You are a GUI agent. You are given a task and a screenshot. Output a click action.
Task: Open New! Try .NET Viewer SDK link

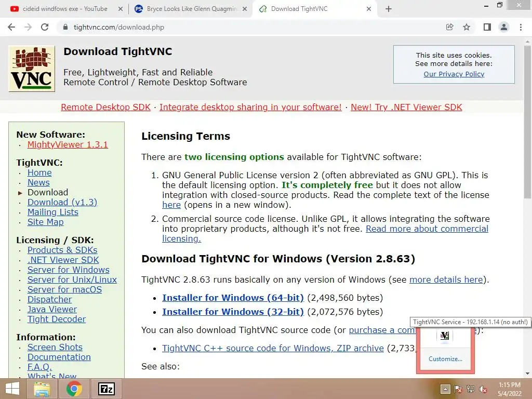[406, 107]
